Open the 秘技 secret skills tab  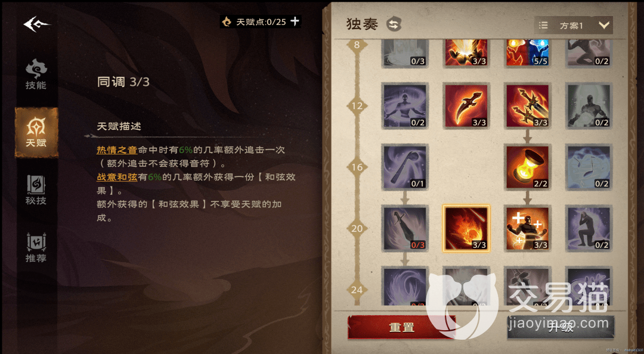tap(36, 190)
